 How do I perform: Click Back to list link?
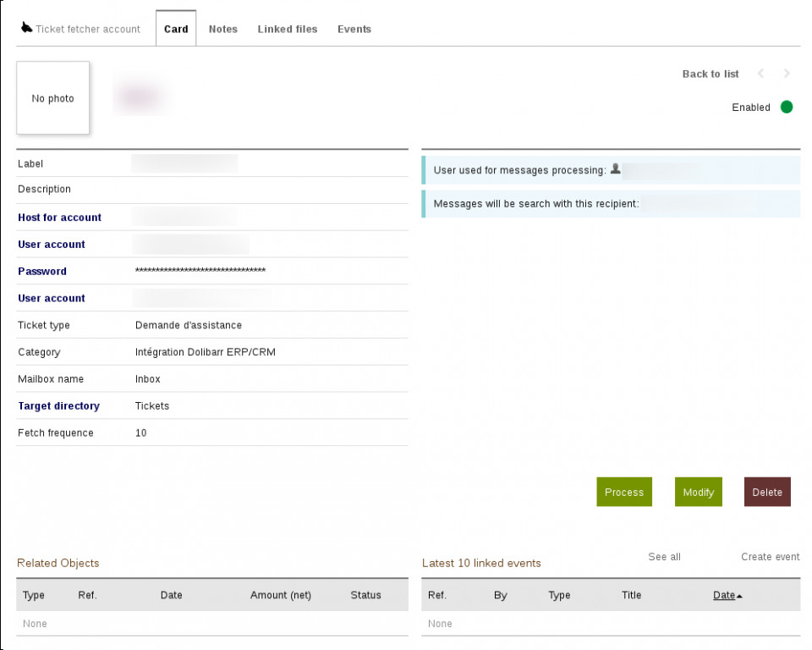coord(710,74)
